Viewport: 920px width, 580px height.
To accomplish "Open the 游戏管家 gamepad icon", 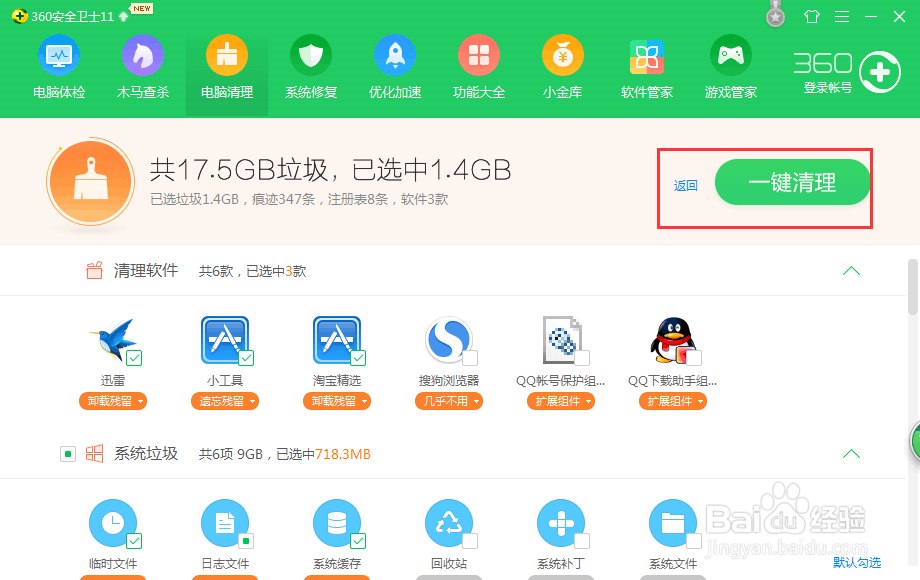I will tap(730, 56).
